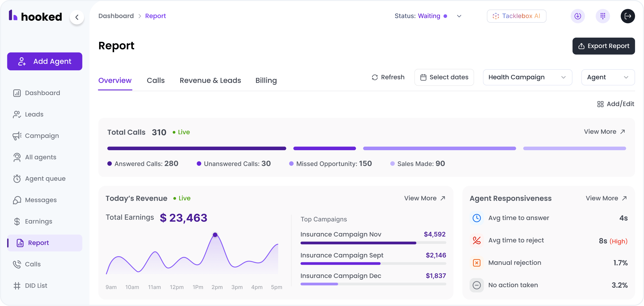Select the Campaign icon in the sidebar
The width and height of the screenshot is (644, 306).
[17, 136]
